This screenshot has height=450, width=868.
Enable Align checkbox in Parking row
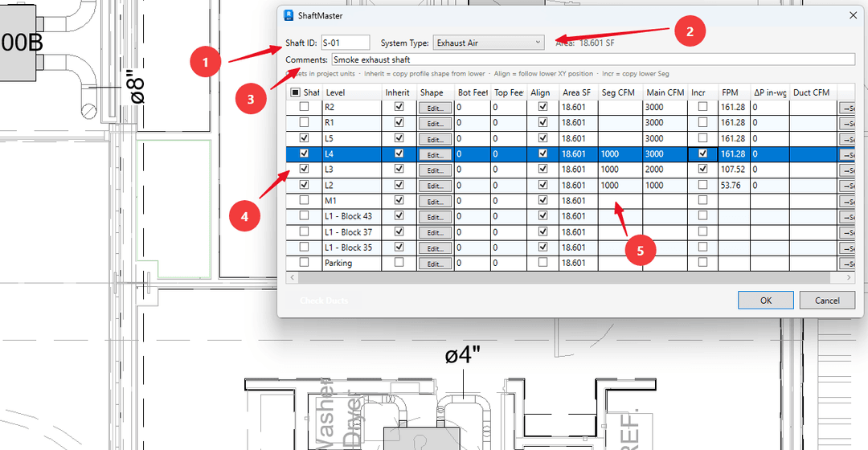pos(543,262)
